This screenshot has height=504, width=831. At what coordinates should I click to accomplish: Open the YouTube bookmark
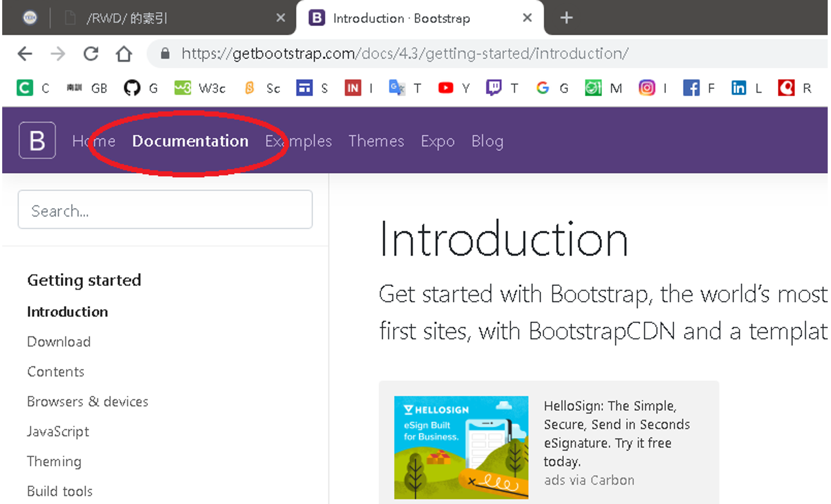point(454,88)
